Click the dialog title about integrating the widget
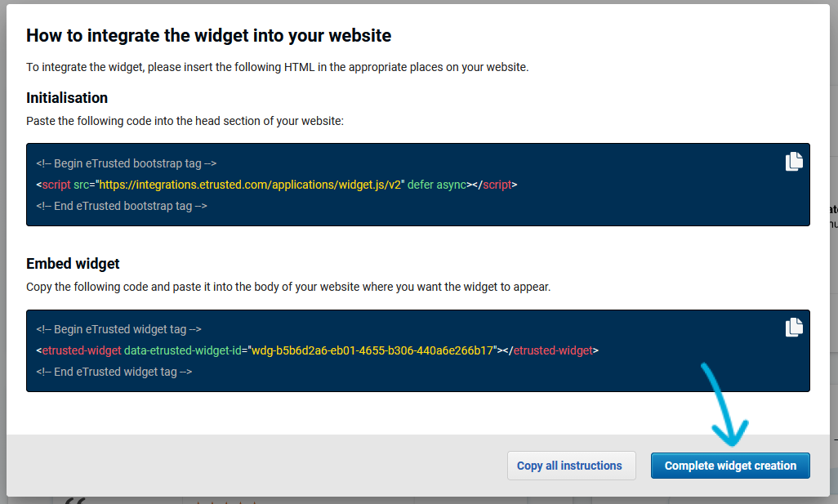The image size is (838, 504). pyautogui.click(x=209, y=35)
